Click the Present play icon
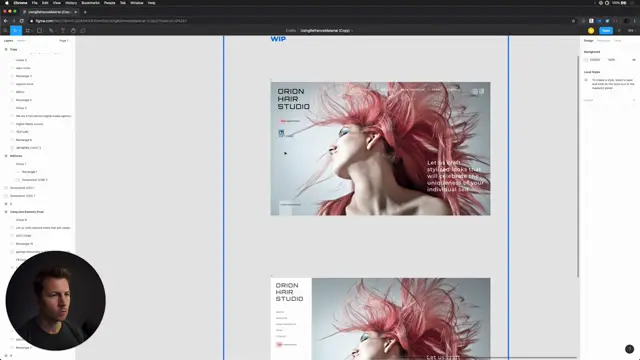The image size is (640, 360). pos(619,31)
